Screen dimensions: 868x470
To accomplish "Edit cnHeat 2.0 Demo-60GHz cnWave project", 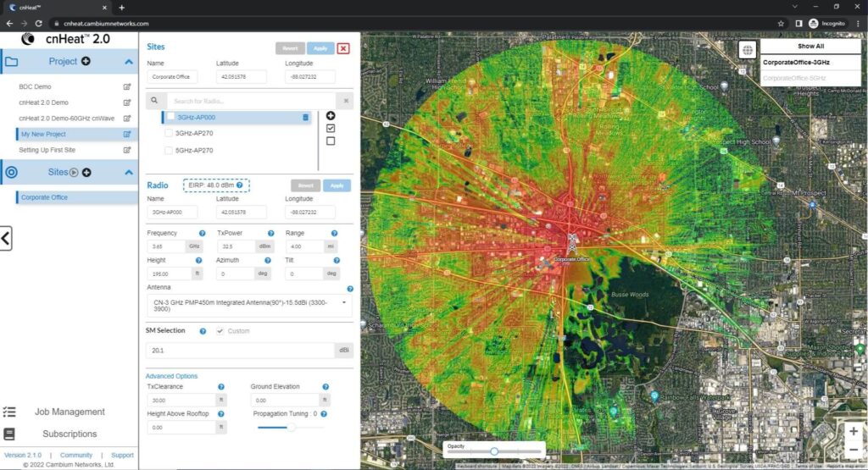I will [127, 119].
